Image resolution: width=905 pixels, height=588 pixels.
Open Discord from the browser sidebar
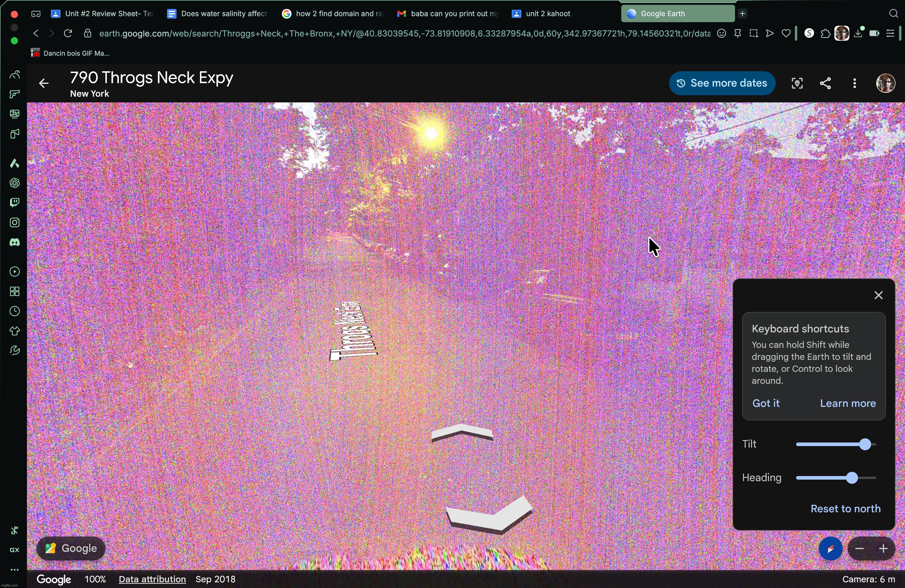coord(14,243)
